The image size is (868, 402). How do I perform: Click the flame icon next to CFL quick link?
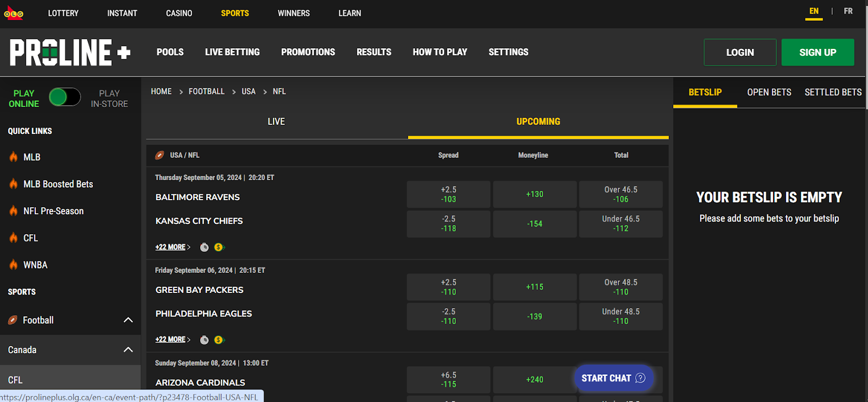pyautogui.click(x=13, y=238)
